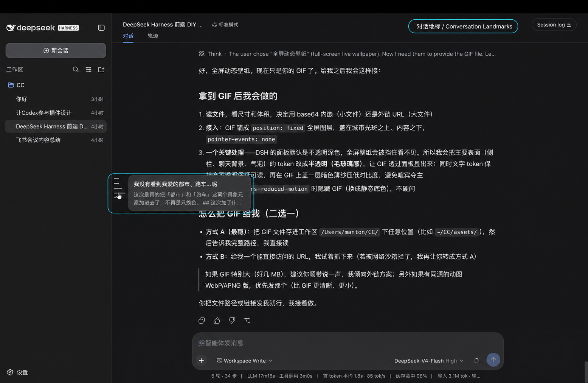Viewport: 588px width, 383px height.
Task: Open the DeepSeek-V4-Flash model dropdown
Action: [429, 361]
